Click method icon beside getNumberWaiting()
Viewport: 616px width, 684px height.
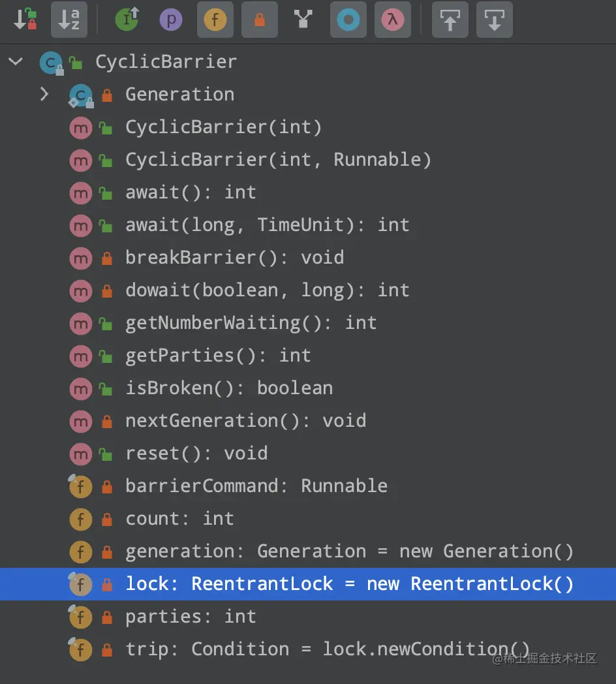pos(81,324)
